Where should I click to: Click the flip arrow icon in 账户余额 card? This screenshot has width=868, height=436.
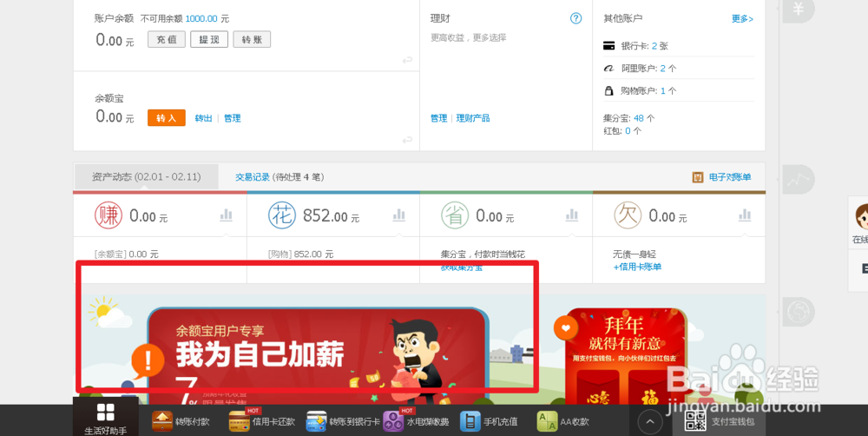pyautogui.click(x=407, y=60)
